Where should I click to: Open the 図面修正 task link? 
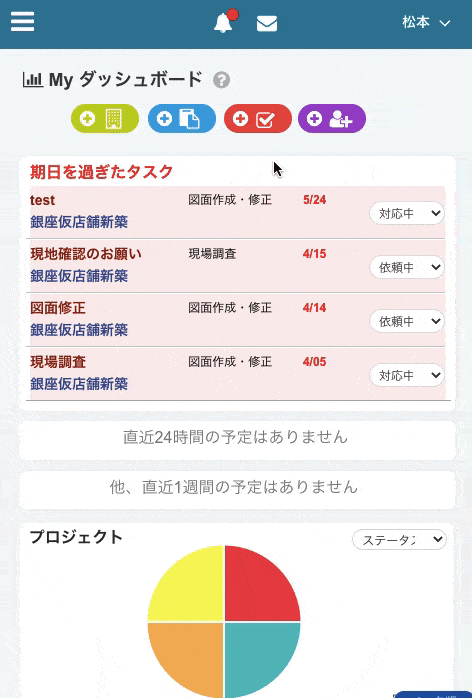tap(58, 308)
